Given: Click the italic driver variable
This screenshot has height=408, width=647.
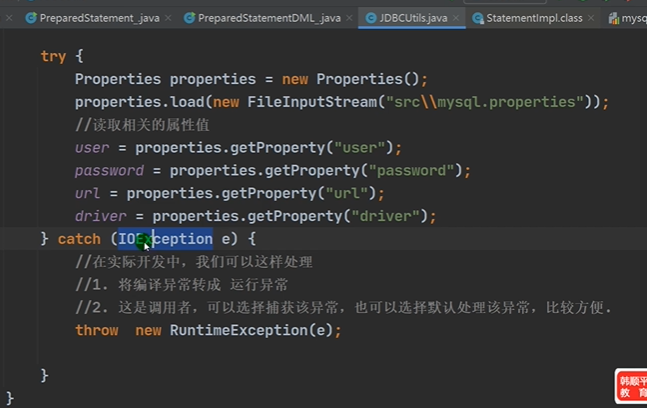Looking at the screenshot, I should [101, 216].
